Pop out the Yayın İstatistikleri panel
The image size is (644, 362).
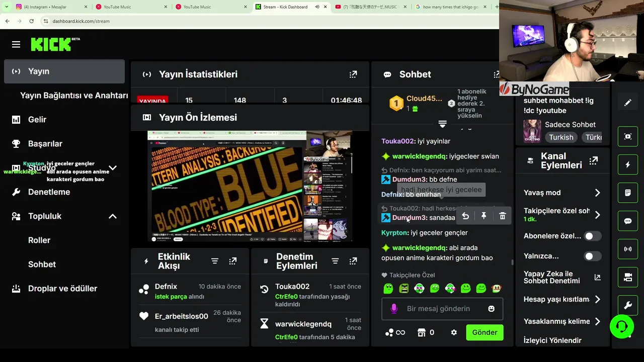(x=353, y=74)
